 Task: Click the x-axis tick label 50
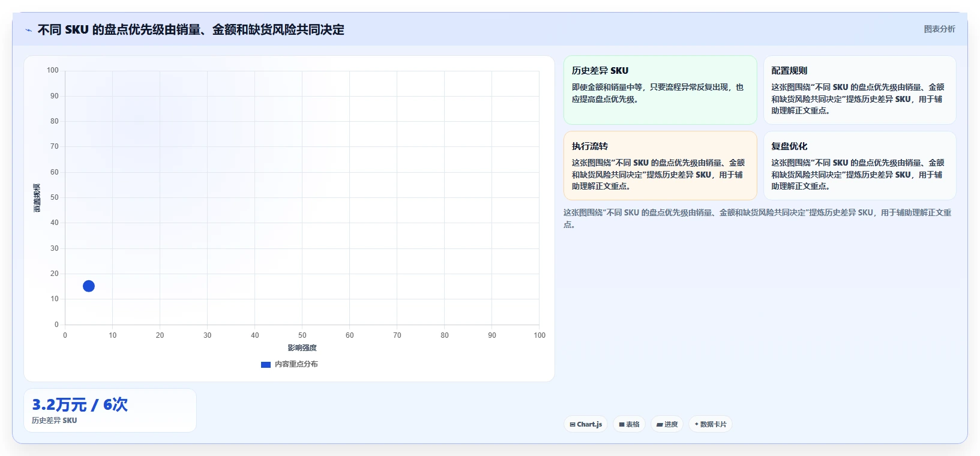[302, 335]
